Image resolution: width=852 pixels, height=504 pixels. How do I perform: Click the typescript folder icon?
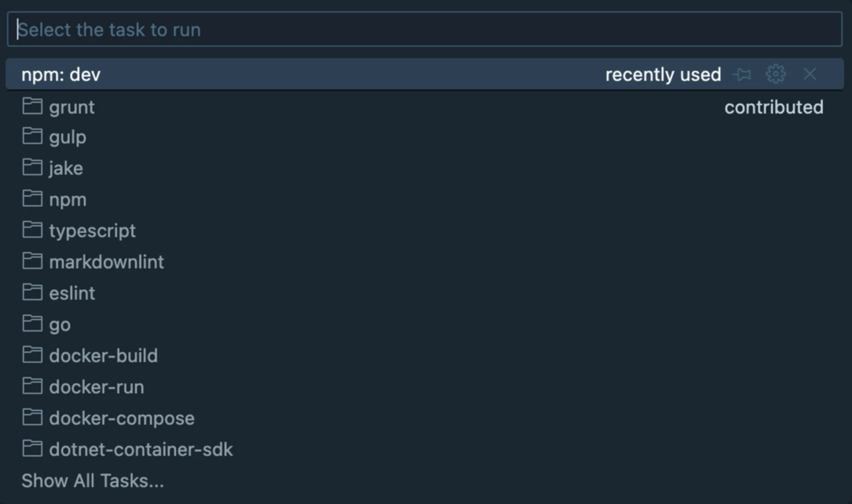click(32, 230)
